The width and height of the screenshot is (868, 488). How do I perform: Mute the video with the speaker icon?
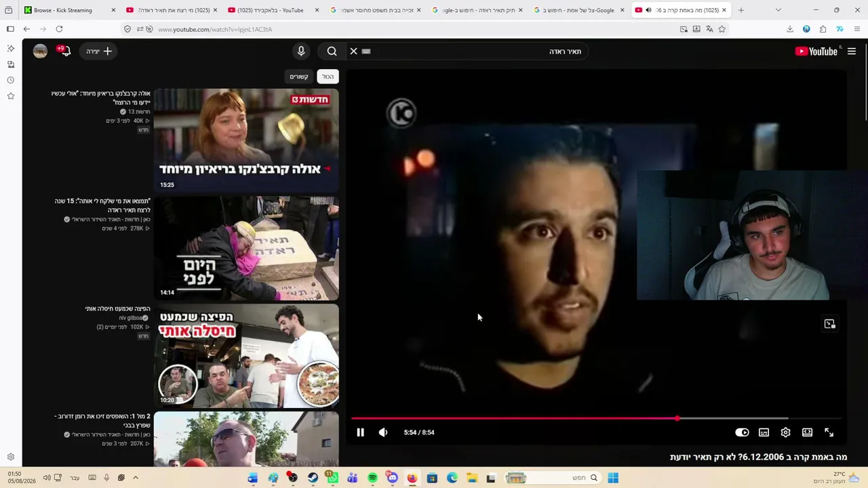tap(383, 432)
